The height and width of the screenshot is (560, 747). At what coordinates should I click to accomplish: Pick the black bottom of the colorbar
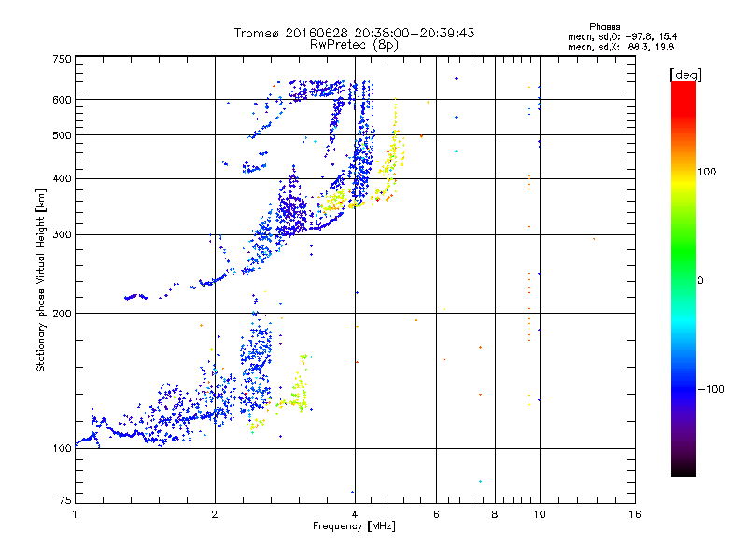click(x=684, y=471)
